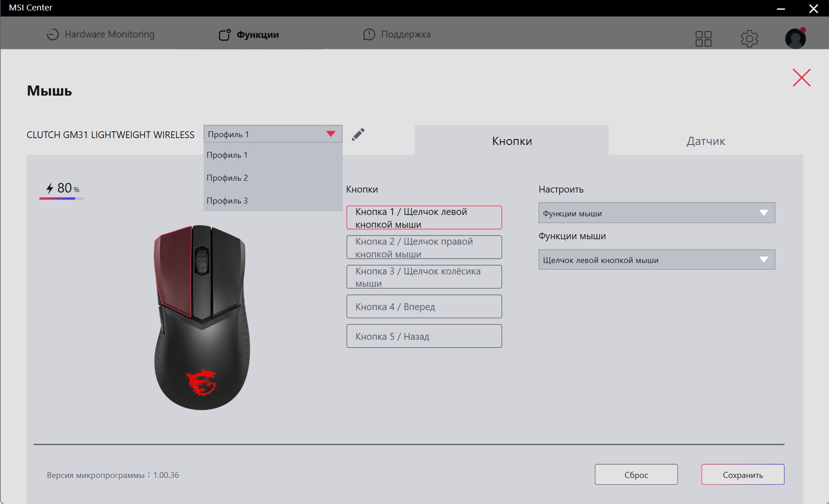Image resolution: width=829 pixels, height=504 pixels.
Task: Select Кнопка 2 right click button
Action: pos(424,247)
